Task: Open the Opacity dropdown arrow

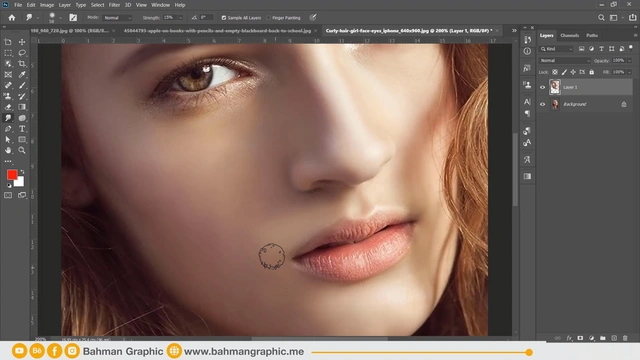Action: tap(629, 60)
